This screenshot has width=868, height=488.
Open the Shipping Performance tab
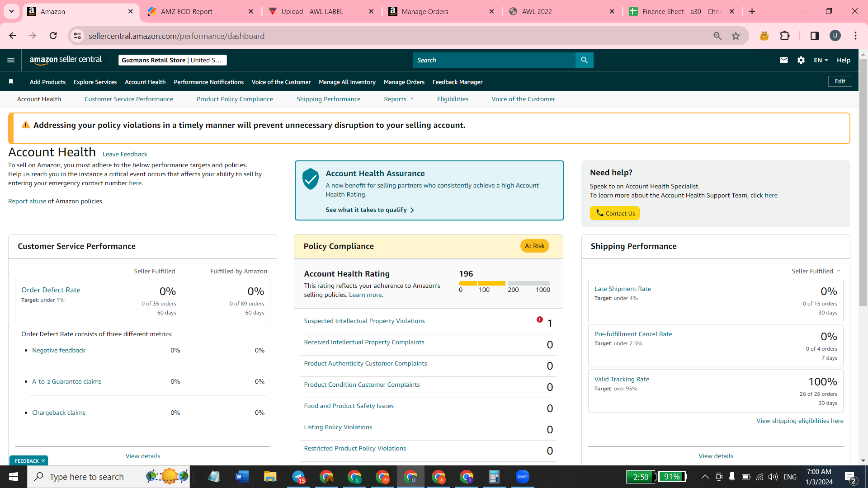(328, 99)
